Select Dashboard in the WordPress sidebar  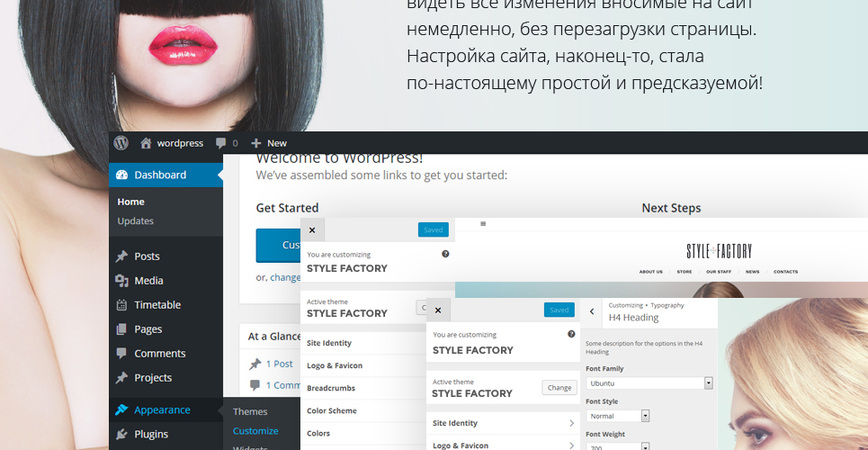tap(166, 175)
